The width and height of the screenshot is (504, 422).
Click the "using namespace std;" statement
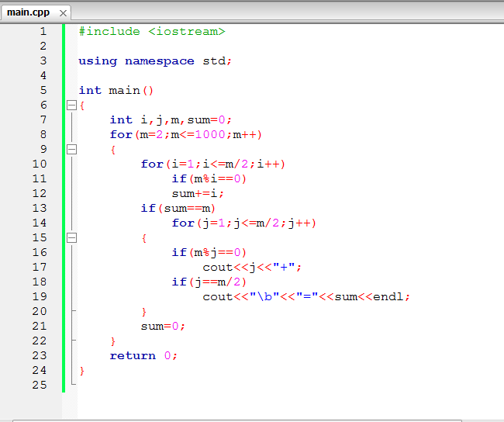point(155,61)
